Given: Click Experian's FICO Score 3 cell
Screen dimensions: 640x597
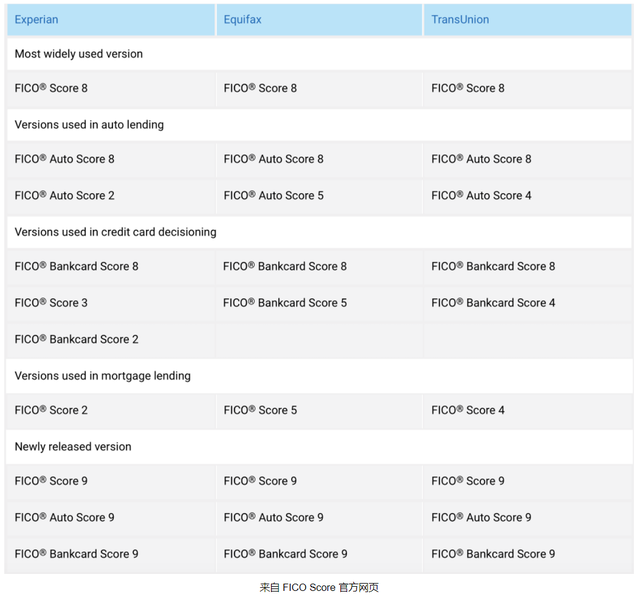Looking at the screenshot, I should [111, 303].
